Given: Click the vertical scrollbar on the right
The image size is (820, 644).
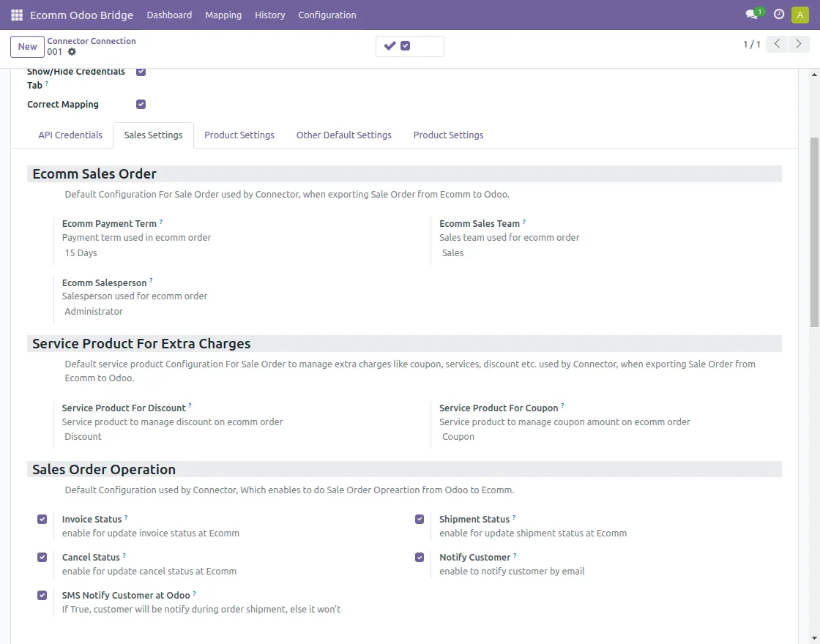Looking at the screenshot, I should point(814,234).
